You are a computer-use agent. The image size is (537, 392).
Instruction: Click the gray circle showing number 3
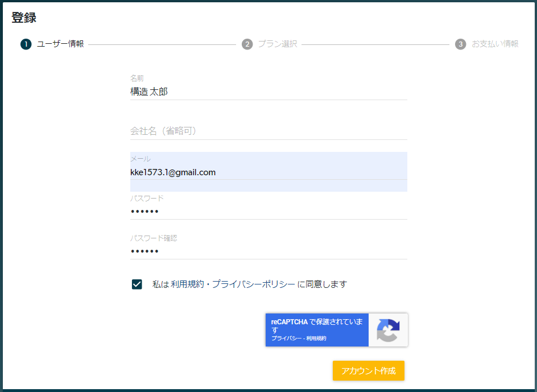[461, 44]
